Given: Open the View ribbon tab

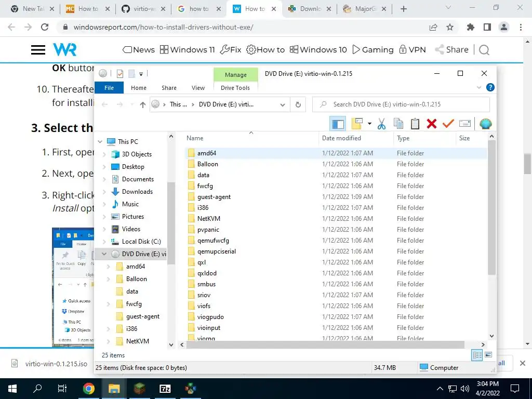Looking at the screenshot, I should click(198, 88).
